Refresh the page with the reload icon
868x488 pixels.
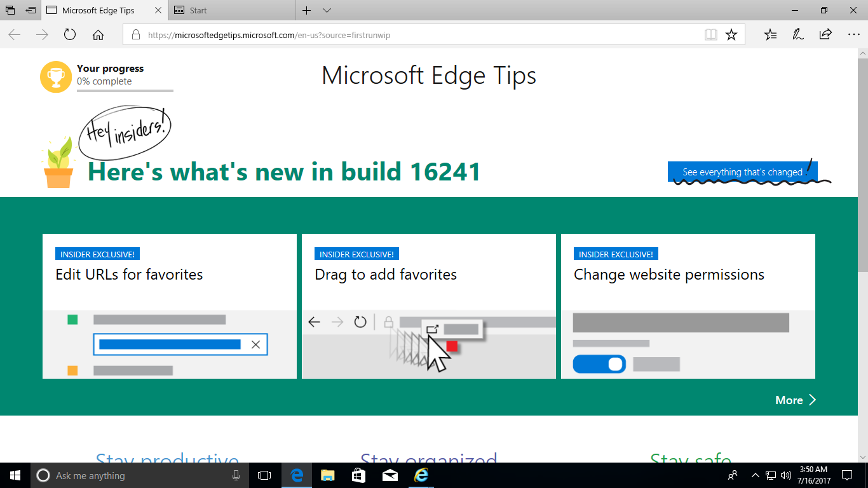click(x=70, y=35)
